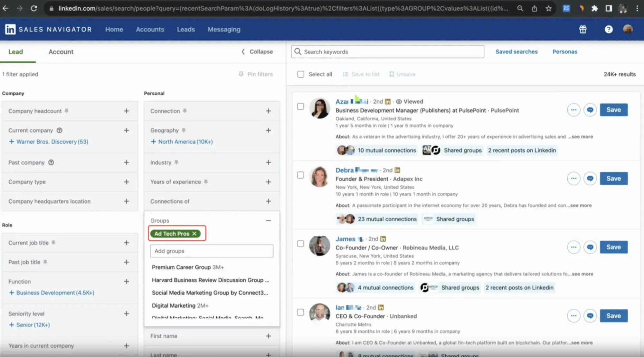
Task: Reload the page in the browser
Action: click(x=33, y=8)
